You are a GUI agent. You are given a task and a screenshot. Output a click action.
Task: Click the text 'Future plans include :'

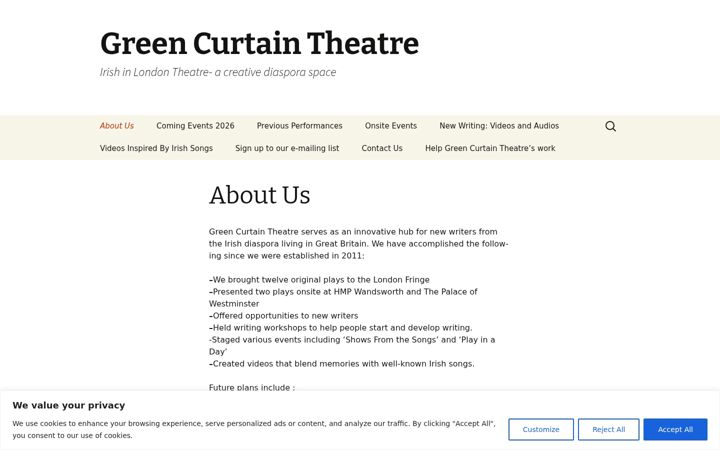point(252,388)
